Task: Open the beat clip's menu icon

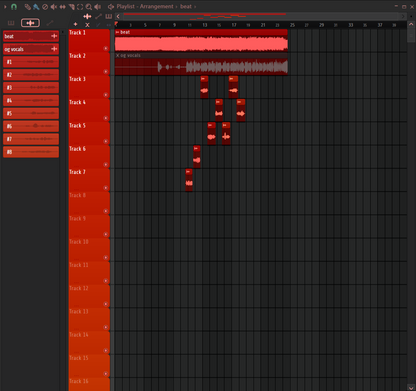Action: click(117, 32)
